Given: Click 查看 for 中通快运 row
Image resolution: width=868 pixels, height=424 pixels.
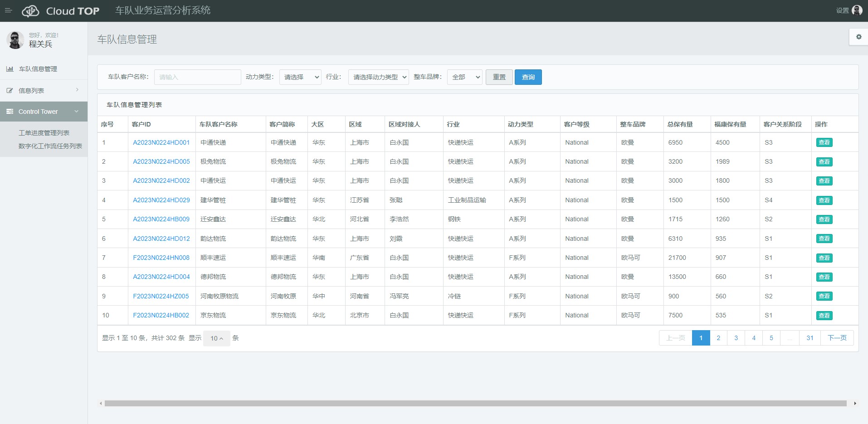Looking at the screenshot, I should (824, 181).
